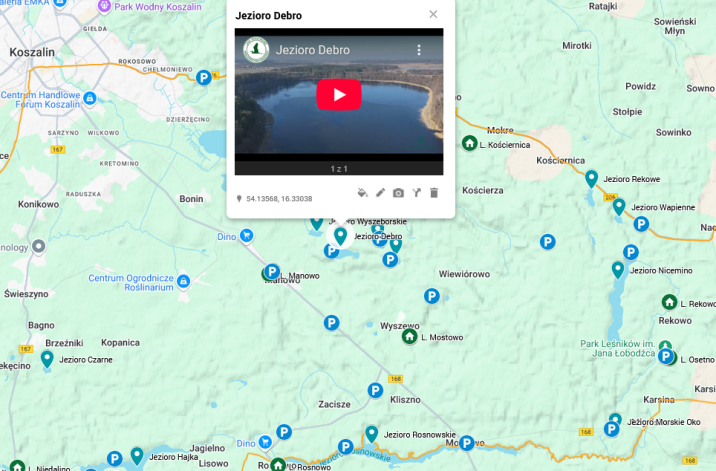Select the Jezioro Wapienne teal marker
This screenshot has height=471, width=716.
click(x=619, y=206)
